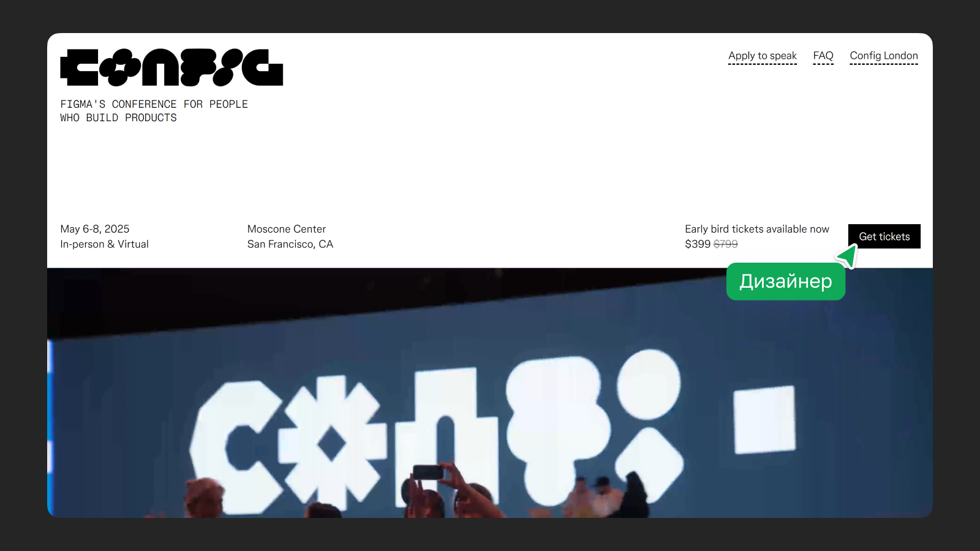Click the San Francisco, CA location text

click(290, 244)
